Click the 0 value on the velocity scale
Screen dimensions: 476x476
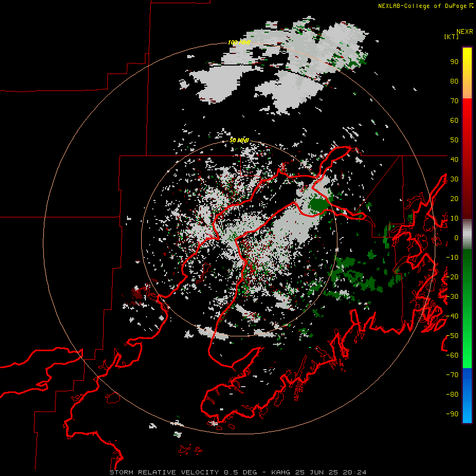[x=456, y=238]
